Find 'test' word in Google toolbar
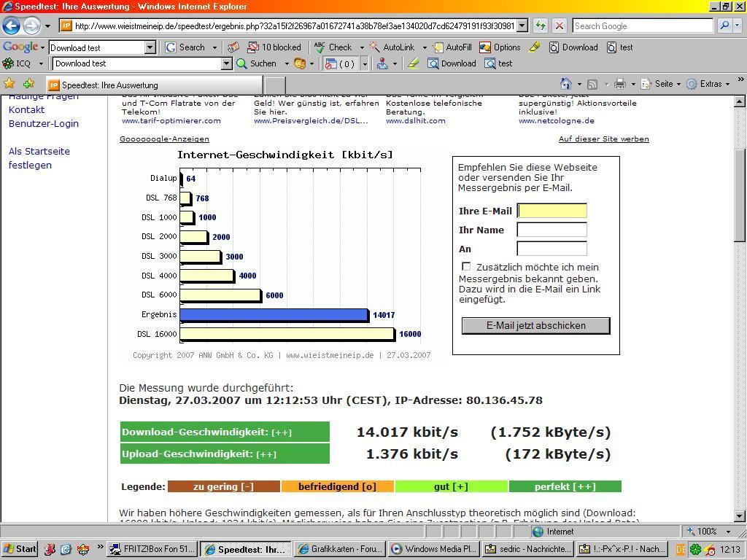 [x=620, y=47]
